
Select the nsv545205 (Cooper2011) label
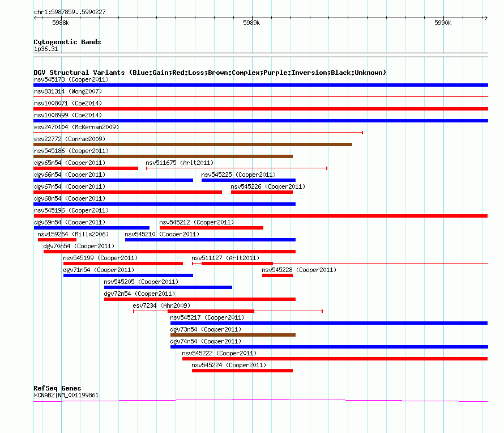[x=141, y=282]
